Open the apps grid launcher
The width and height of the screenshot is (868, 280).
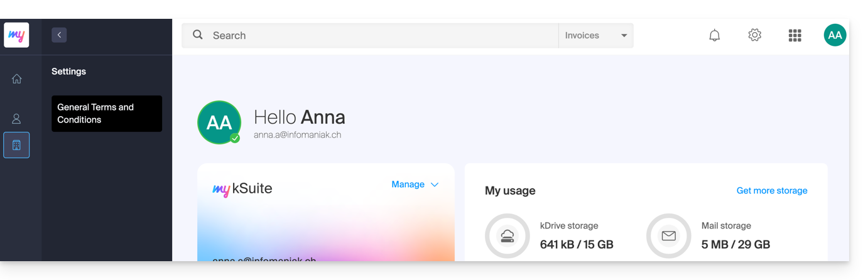795,35
